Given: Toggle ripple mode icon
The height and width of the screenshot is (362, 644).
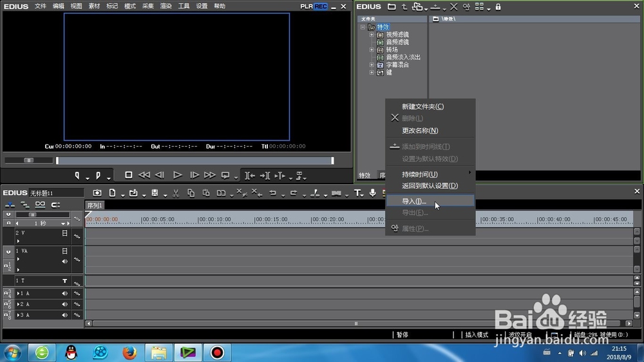Looking at the screenshot, I should (25, 205).
